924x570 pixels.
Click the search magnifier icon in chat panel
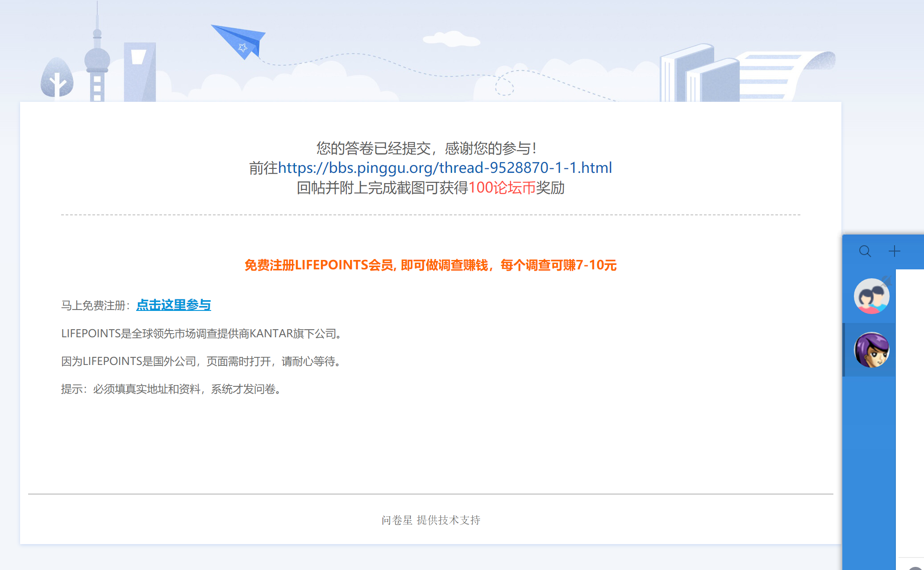click(865, 251)
